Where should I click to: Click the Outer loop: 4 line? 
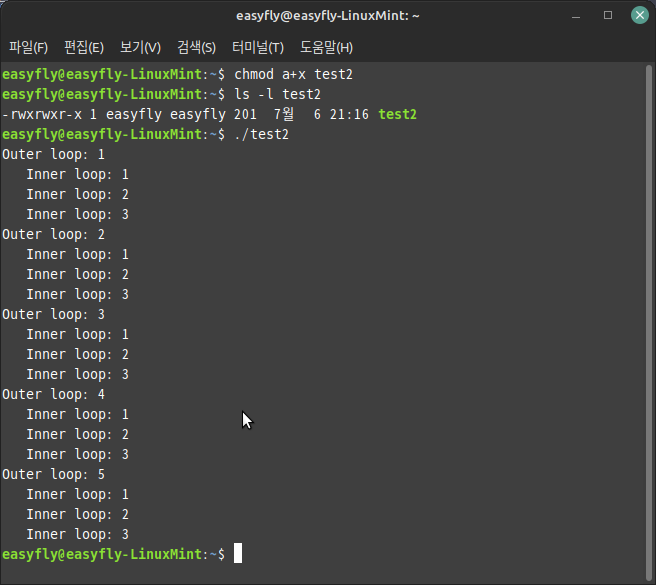[54, 394]
